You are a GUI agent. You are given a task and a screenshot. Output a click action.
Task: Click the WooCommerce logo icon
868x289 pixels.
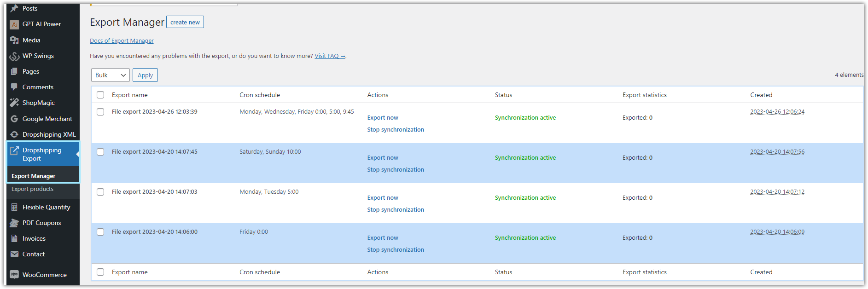14,275
